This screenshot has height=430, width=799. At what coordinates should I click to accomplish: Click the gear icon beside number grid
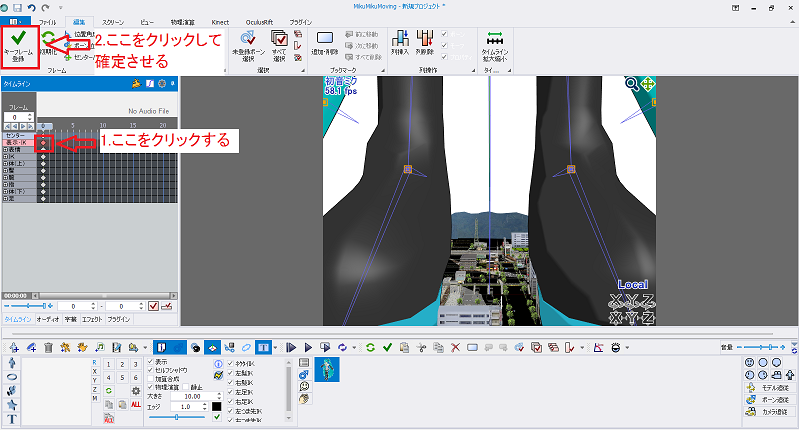(x=136, y=391)
